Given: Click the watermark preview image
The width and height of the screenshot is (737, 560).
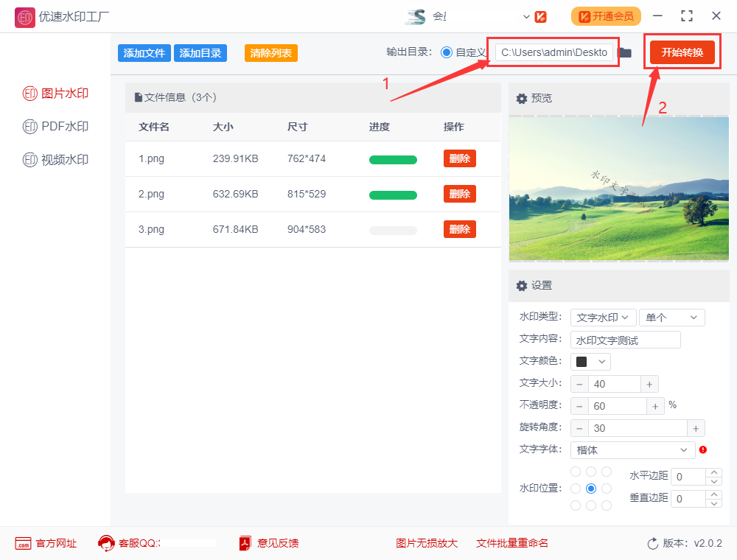Looking at the screenshot, I should pyautogui.click(x=619, y=189).
